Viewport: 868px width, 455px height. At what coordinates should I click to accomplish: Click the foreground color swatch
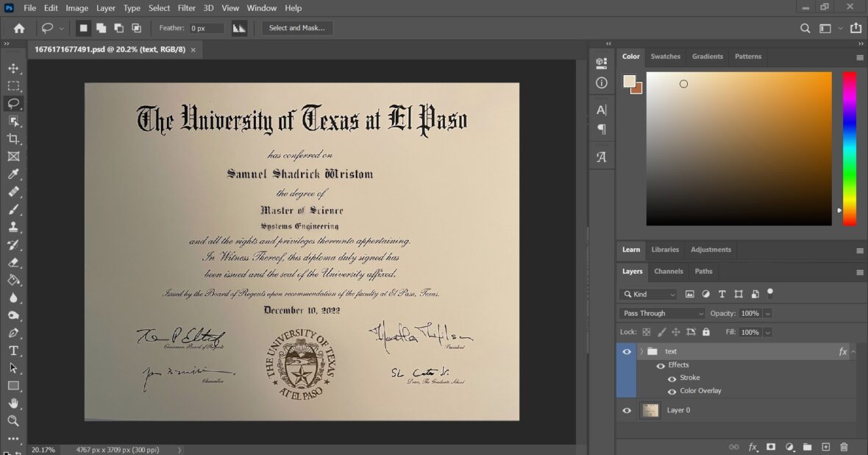tap(629, 81)
